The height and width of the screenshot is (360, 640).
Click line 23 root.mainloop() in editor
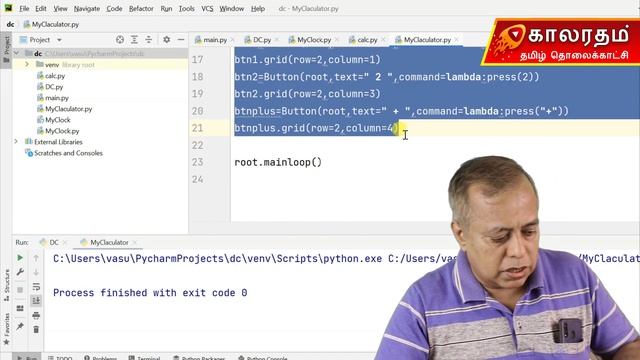[278, 162]
